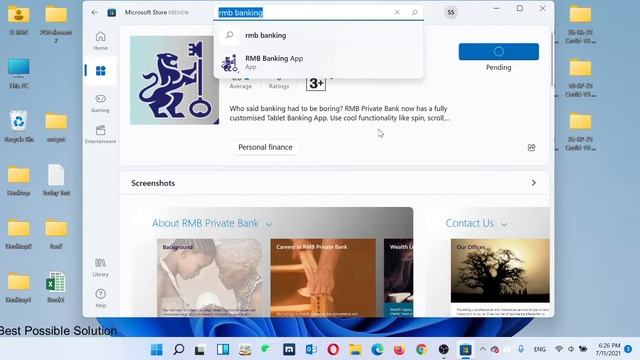Clear the search box with X icon
Viewport: 640px width, 360px height.
coord(397,12)
